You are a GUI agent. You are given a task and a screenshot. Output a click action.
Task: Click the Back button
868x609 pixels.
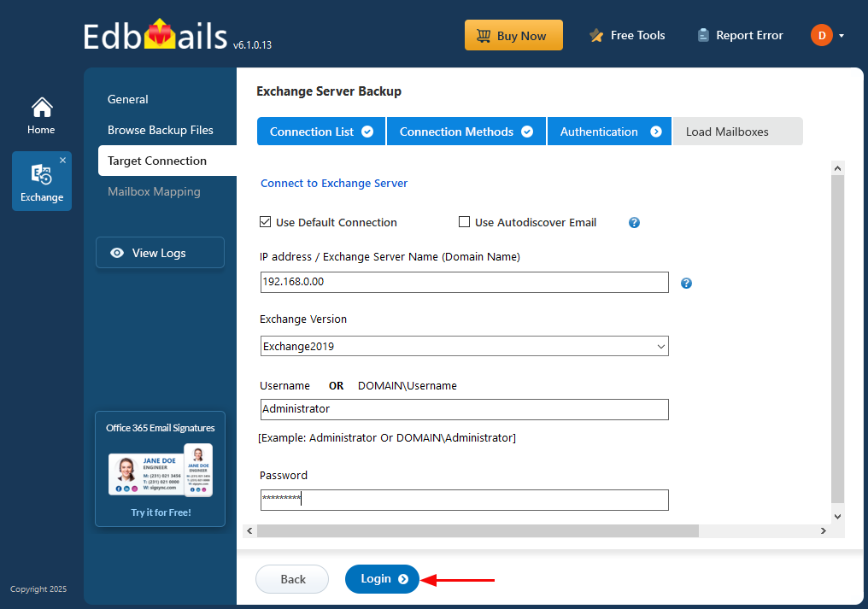pos(291,579)
